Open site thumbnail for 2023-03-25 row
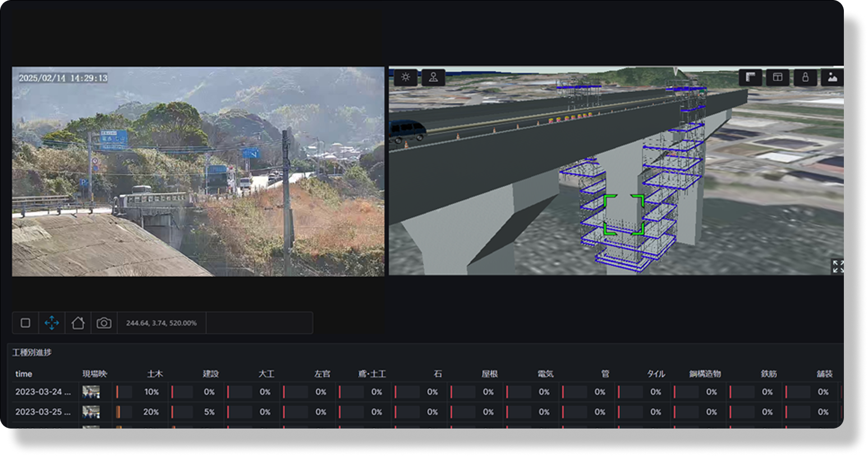 91,412
